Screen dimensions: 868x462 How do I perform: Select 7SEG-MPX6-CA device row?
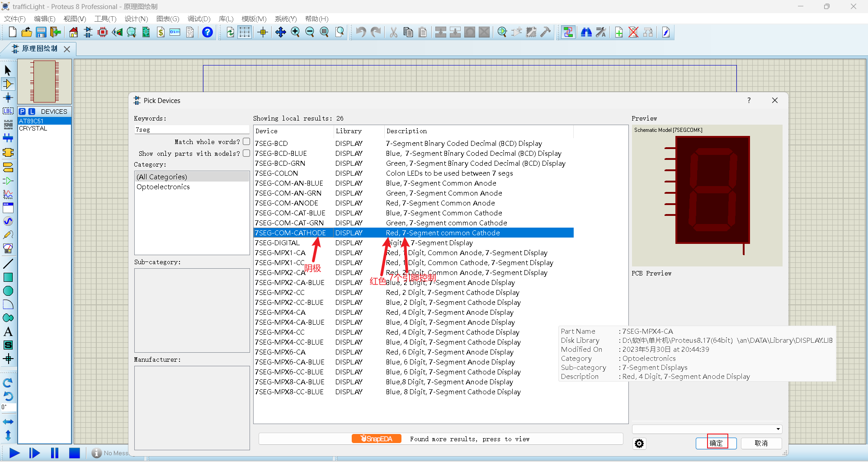coord(414,352)
